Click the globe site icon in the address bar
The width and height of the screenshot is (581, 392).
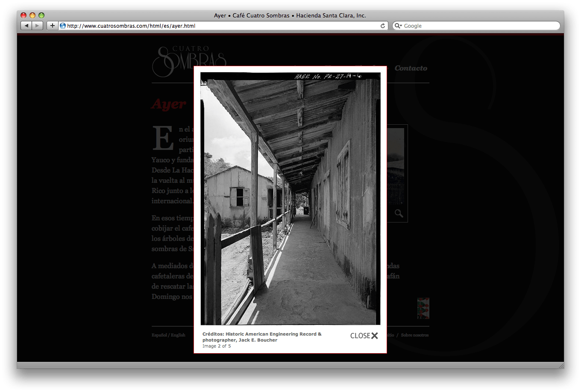[x=63, y=26]
